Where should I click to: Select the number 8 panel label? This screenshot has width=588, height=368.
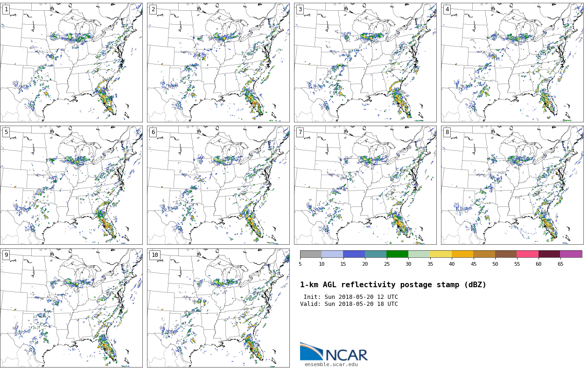(x=447, y=132)
